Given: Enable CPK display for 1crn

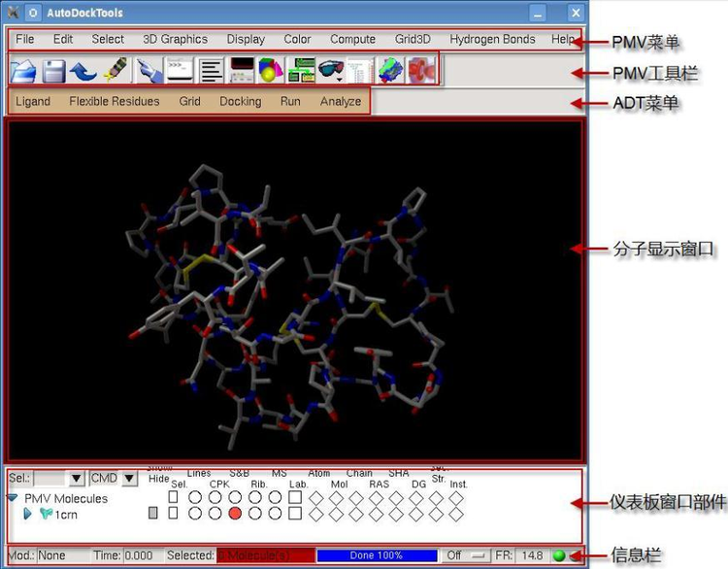Looking at the screenshot, I should coord(215,514).
